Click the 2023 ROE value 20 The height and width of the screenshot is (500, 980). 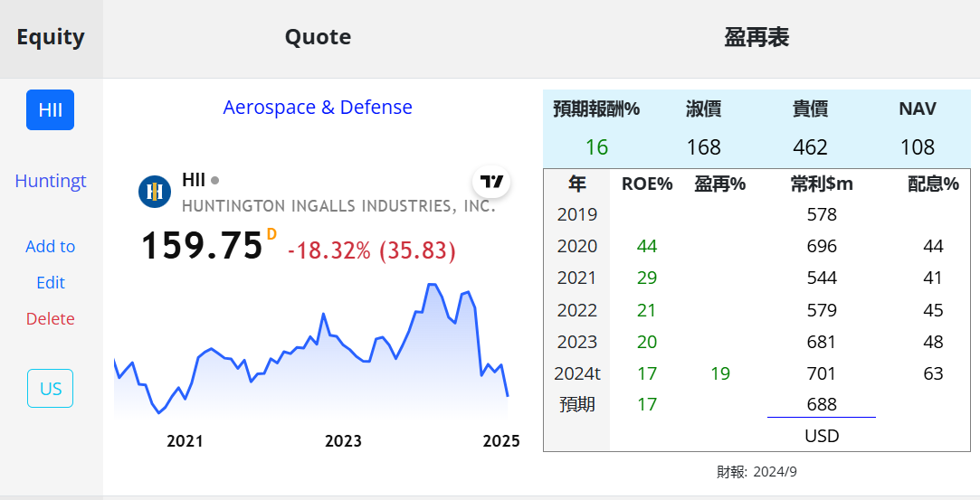pos(647,342)
